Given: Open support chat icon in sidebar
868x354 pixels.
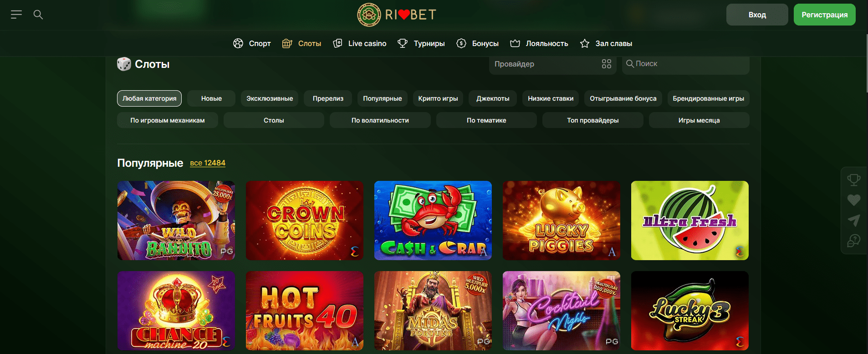Looking at the screenshot, I should (x=854, y=240).
